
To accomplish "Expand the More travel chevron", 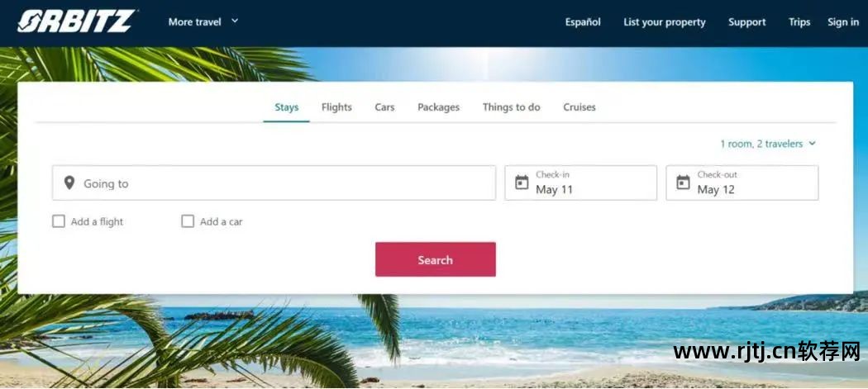I will tap(235, 21).
